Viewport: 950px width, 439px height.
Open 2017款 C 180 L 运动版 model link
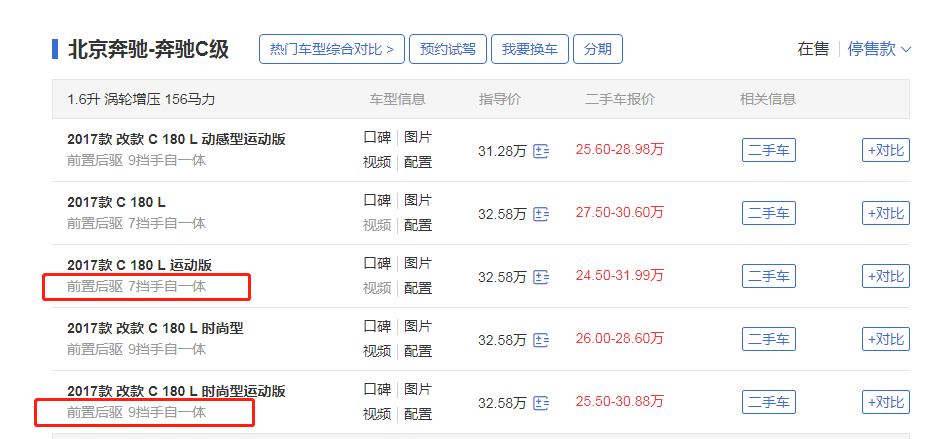coord(139,265)
